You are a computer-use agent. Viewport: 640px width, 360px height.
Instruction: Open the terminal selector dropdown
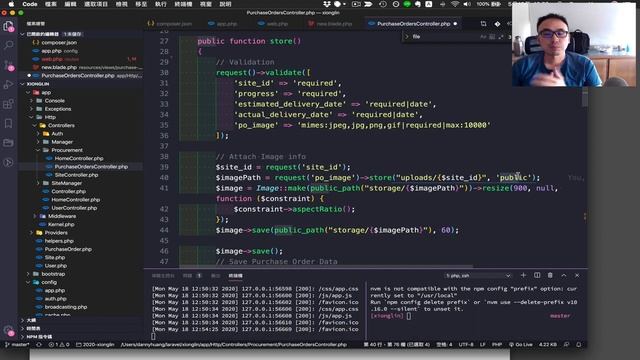click(x=478, y=276)
